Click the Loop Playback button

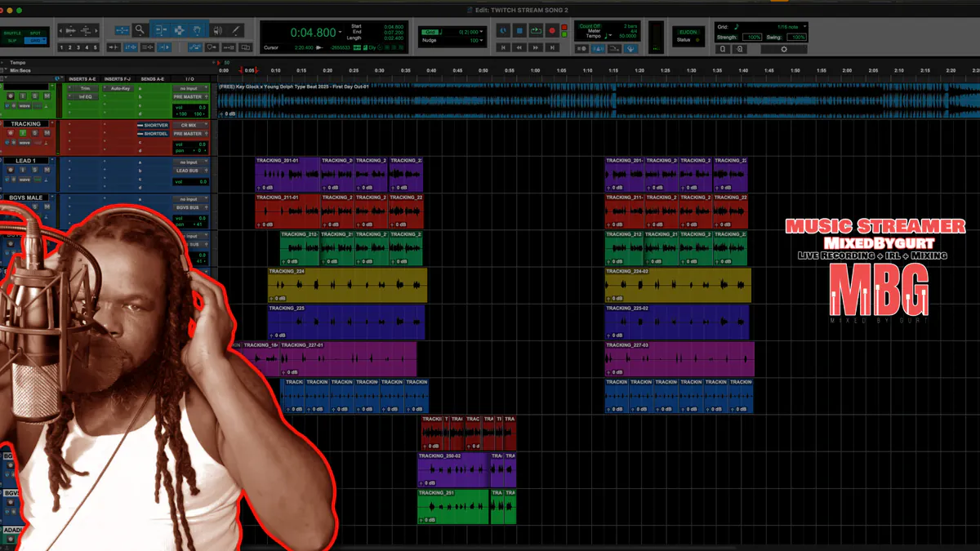(x=536, y=30)
